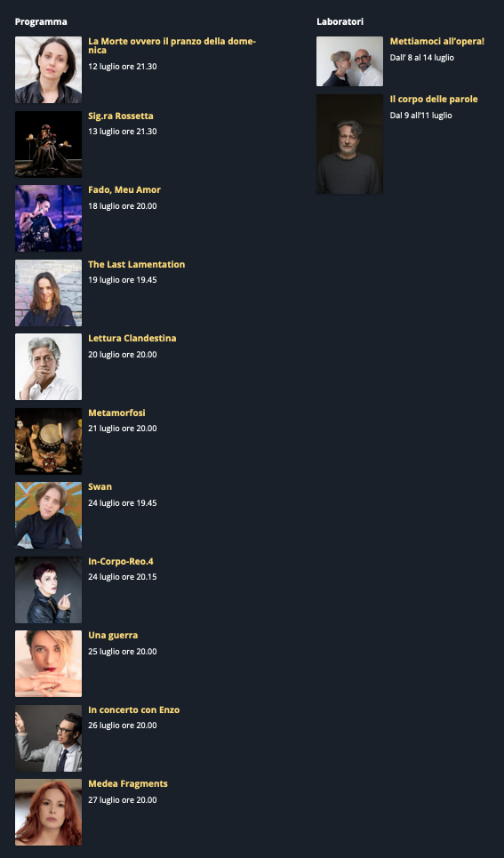Screen dimensions: 504x858
Task: Click the Medea Fragments red-haired woman thumbnail
Action: click(x=48, y=812)
